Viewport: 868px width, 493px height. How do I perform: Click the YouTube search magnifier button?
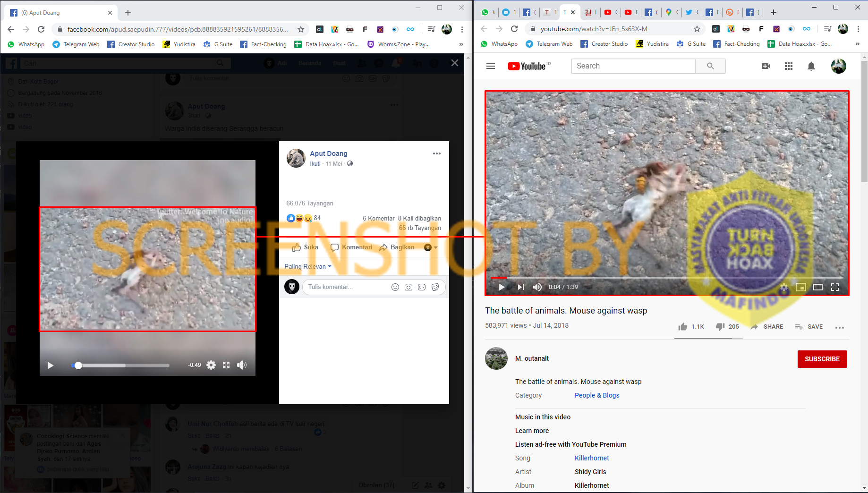[710, 66]
